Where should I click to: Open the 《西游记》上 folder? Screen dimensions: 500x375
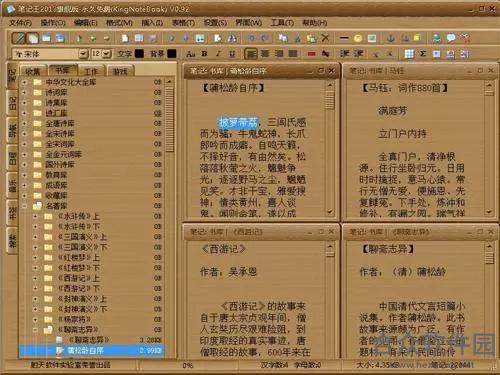(x=79, y=278)
